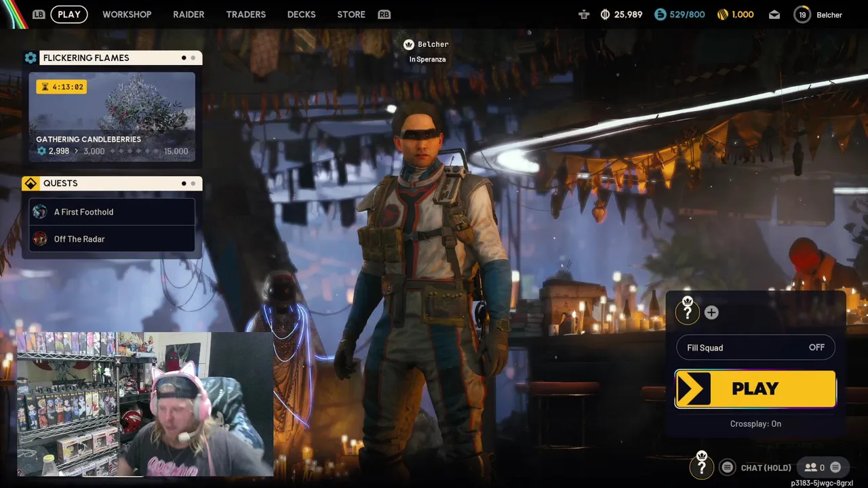Image resolution: width=868 pixels, height=488 pixels.
Task: Select the first pagination dot in Quests
Action: 184,183
